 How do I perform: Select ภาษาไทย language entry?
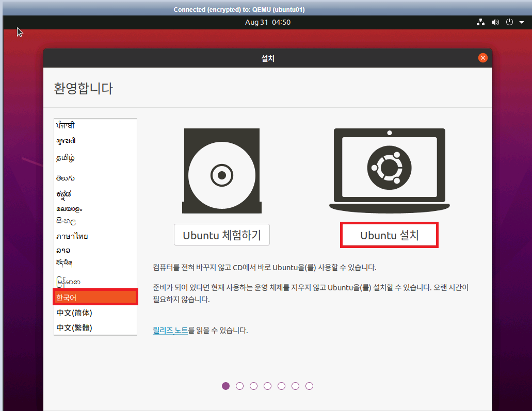[95, 236]
